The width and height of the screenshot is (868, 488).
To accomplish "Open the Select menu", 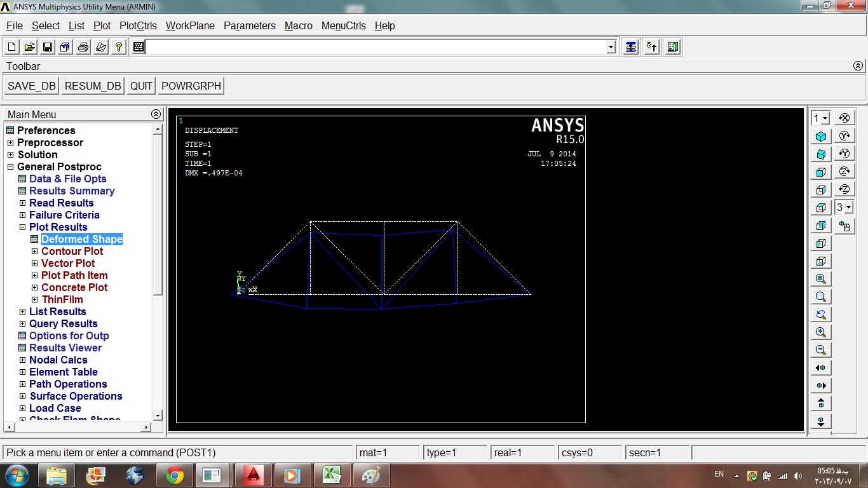I will [46, 25].
